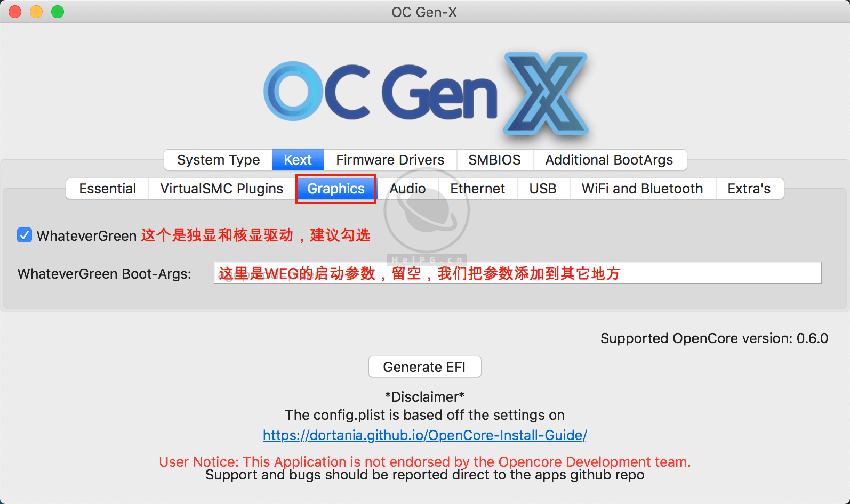Go to the Extra's sub-tab
The width and height of the screenshot is (850, 504).
click(749, 189)
